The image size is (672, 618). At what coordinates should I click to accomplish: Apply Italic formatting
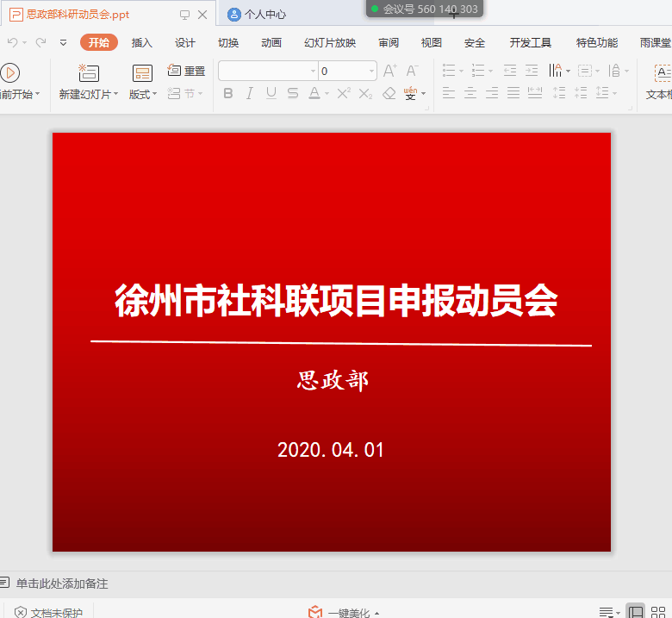(250, 93)
